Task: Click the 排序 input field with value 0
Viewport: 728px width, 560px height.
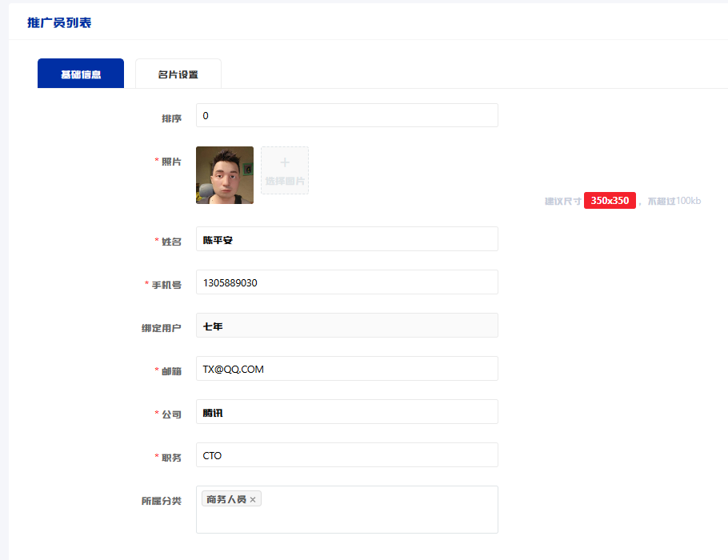Action: [346, 115]
